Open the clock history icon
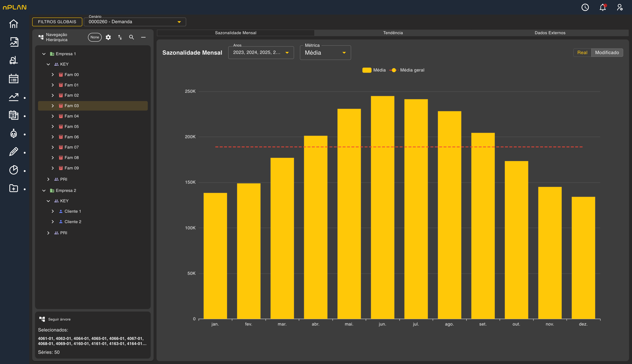 pos(585,7)
